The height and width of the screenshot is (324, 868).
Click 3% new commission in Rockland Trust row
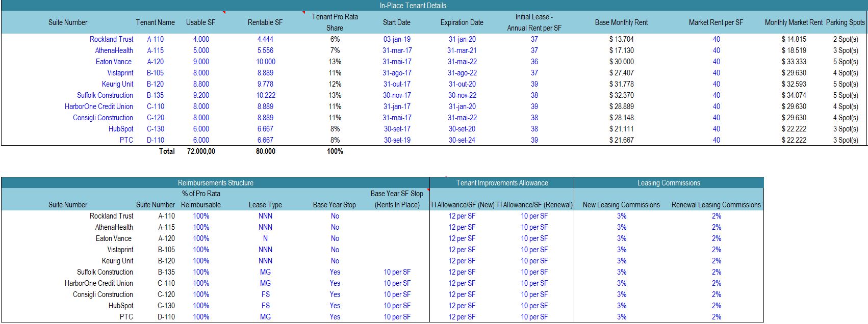coord(621,216)
